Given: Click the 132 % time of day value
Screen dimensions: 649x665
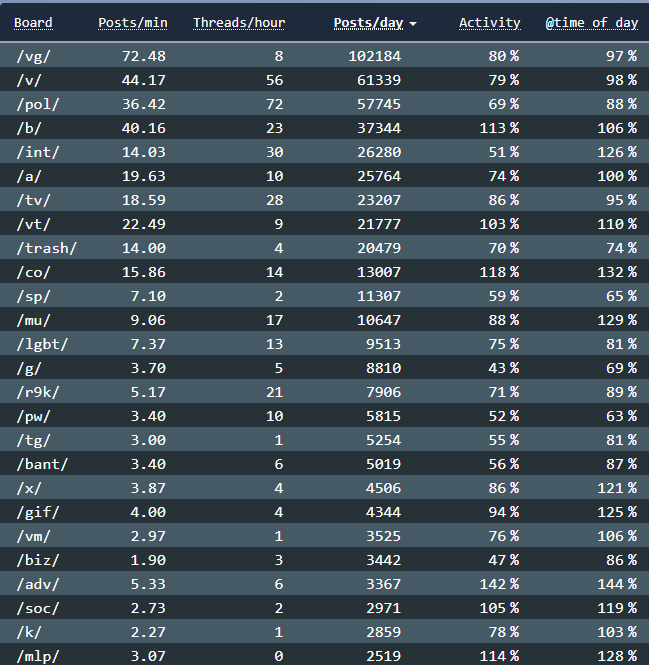Looking at the screenshot, I should pos(617,272).
